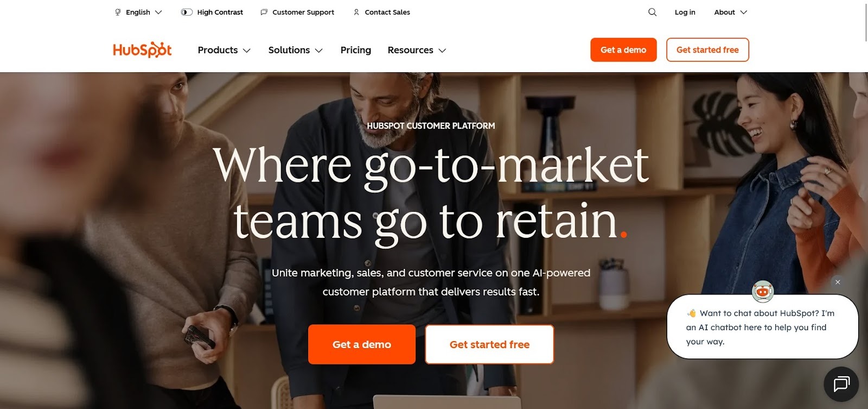Viewport: 868px width, 409px height.
Task: Click the Customer Support chat bubble icon
Action: (264, 12)
